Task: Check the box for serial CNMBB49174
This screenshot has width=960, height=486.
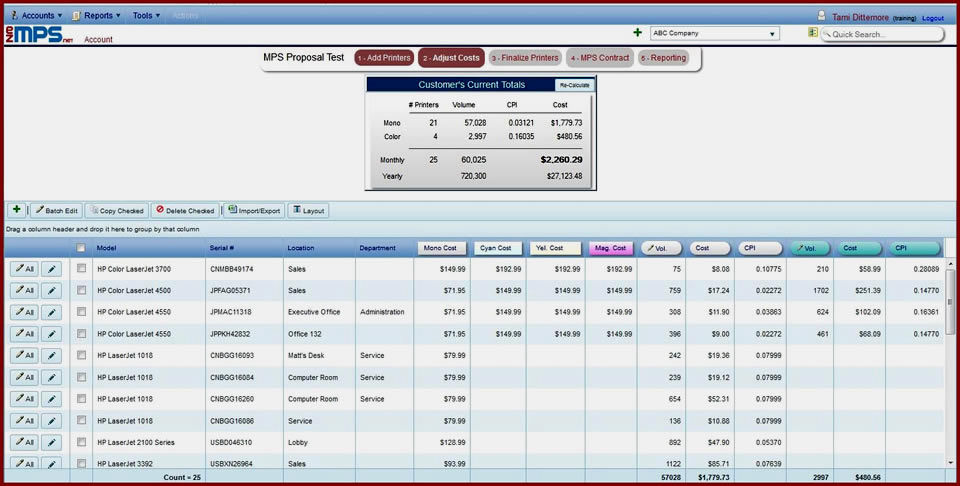Action: pyautogui.click(x=81, y=268)
